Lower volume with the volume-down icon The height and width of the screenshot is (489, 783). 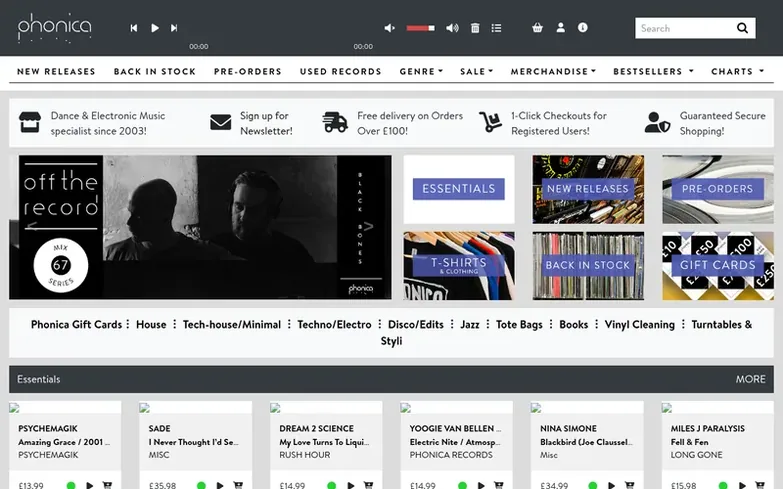click(390, 28)
